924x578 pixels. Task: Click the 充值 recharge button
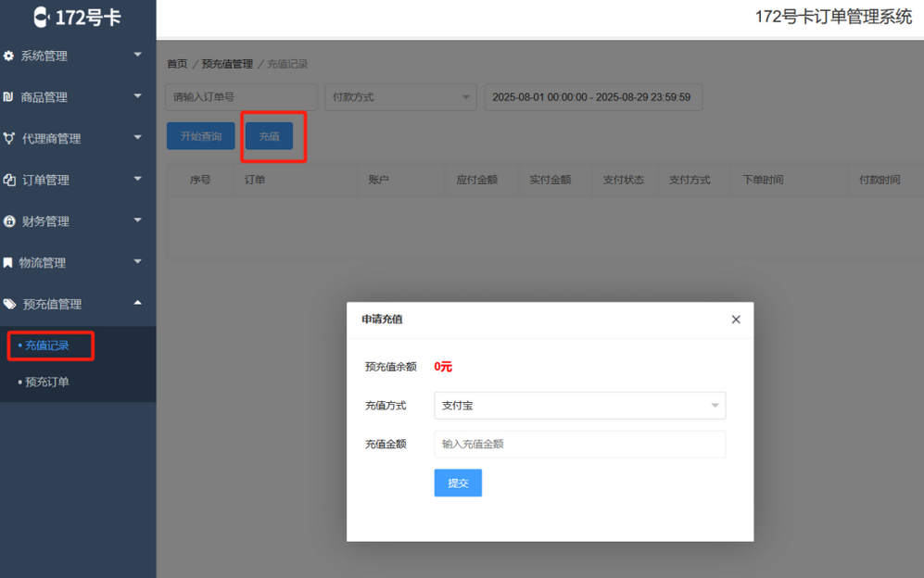270,135
